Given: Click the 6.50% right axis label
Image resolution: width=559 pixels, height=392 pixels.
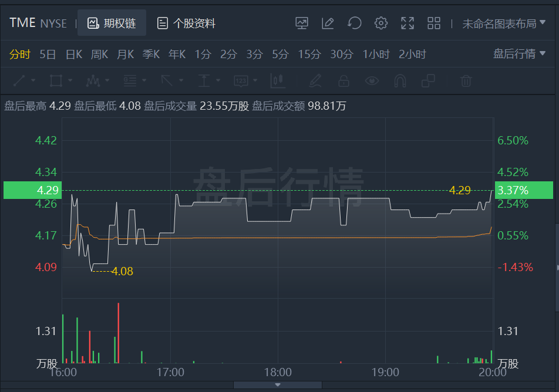Looking at the screenshot, I should [x=513, y=140].
